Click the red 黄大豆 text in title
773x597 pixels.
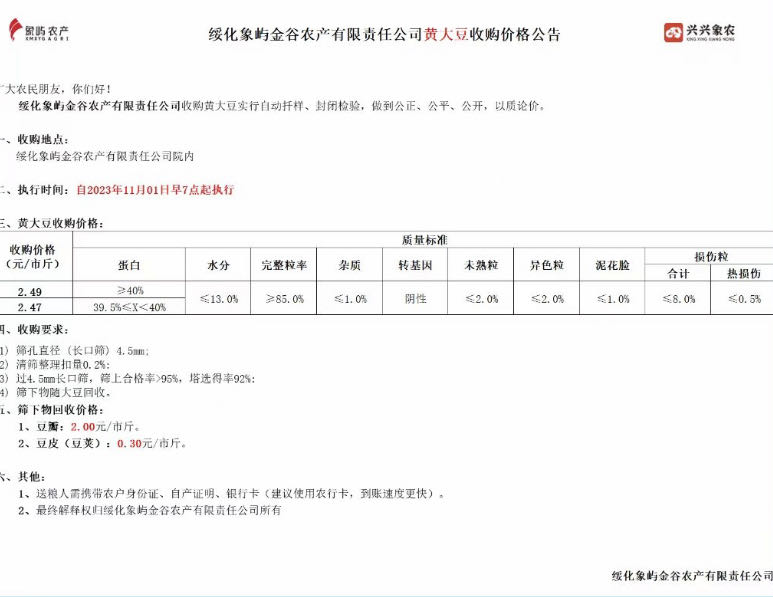point(446,34)
